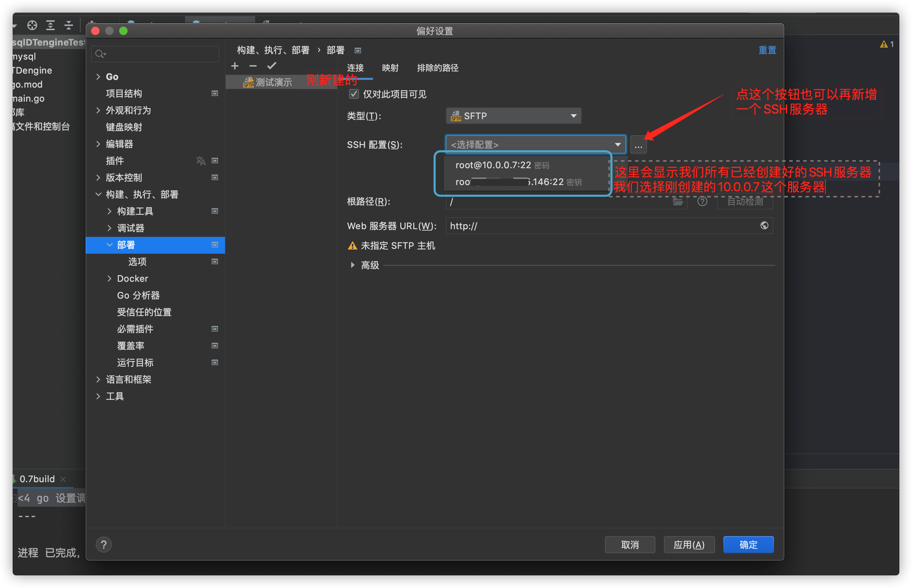Expand the 高级 advanced section
Screen dimensions: 912x588
pos(353,265)
